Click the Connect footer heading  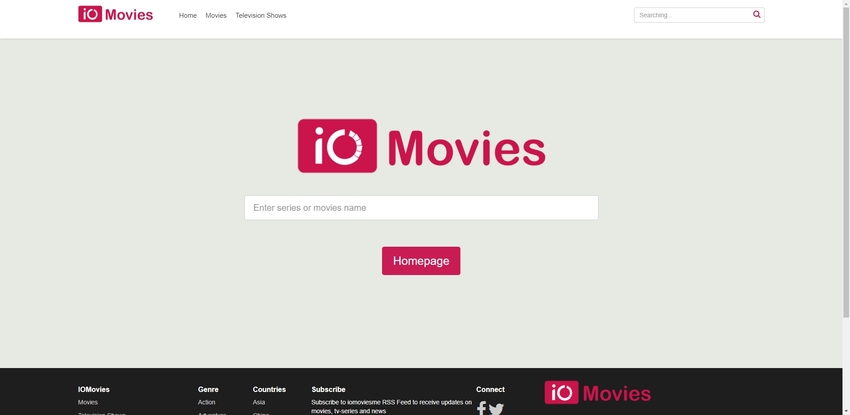[x=490, y=390]
